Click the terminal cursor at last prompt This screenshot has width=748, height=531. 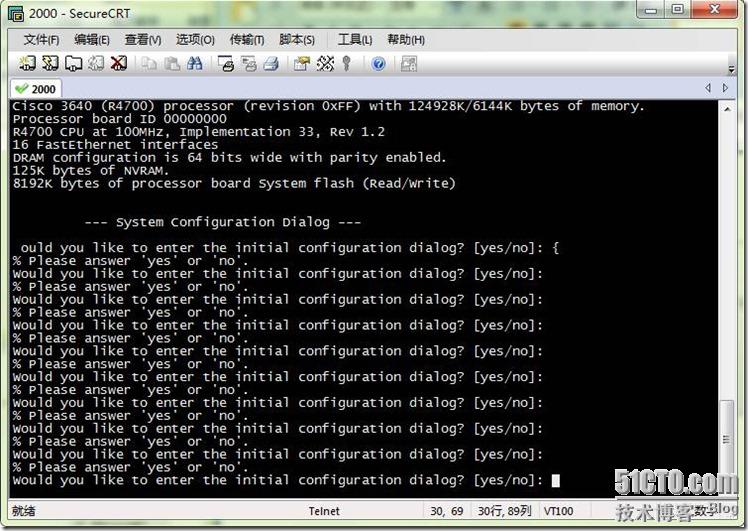pyautogui.click(x=555, y=480)
